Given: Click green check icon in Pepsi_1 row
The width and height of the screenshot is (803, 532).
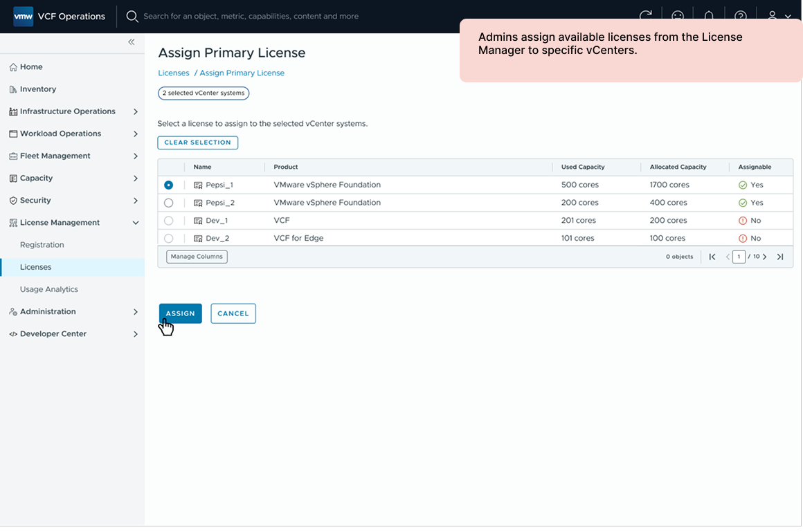Looking at the screenshot, I should [743, 185].
